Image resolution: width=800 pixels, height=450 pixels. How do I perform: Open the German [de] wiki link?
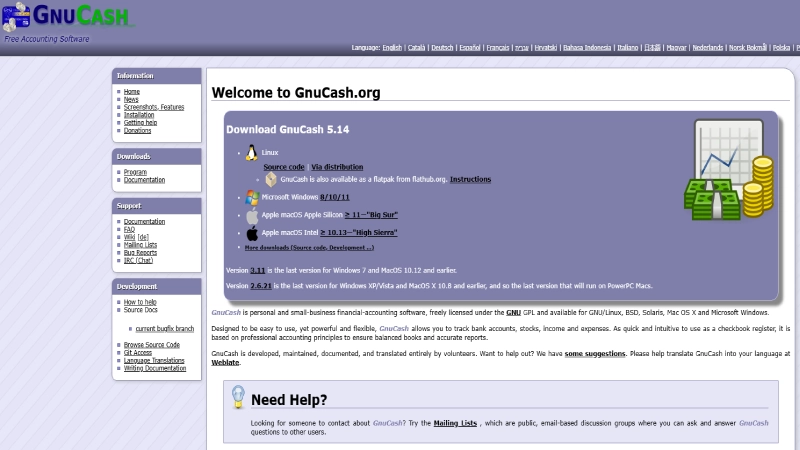143,237
